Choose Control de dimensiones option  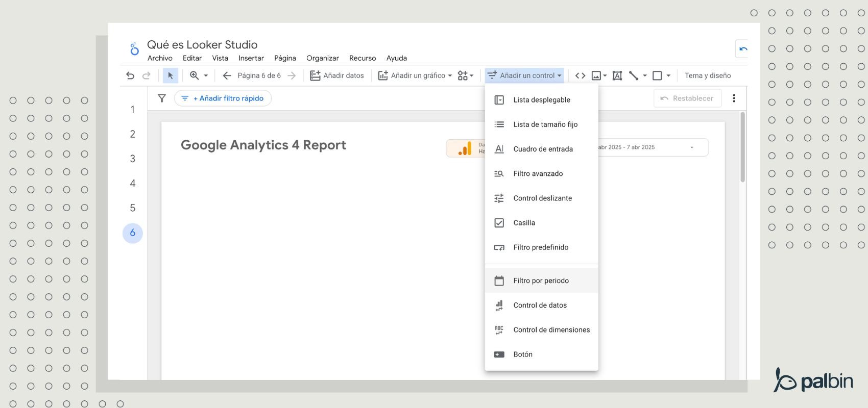click(541, 329)
